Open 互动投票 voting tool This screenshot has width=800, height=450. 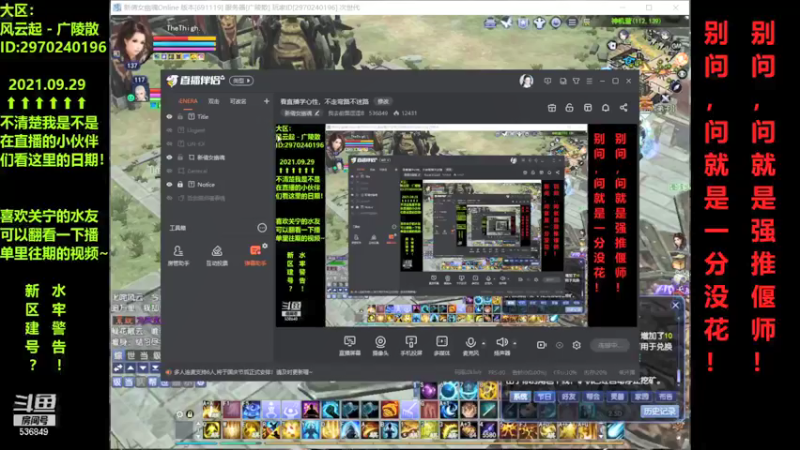(x=217, y=255)
